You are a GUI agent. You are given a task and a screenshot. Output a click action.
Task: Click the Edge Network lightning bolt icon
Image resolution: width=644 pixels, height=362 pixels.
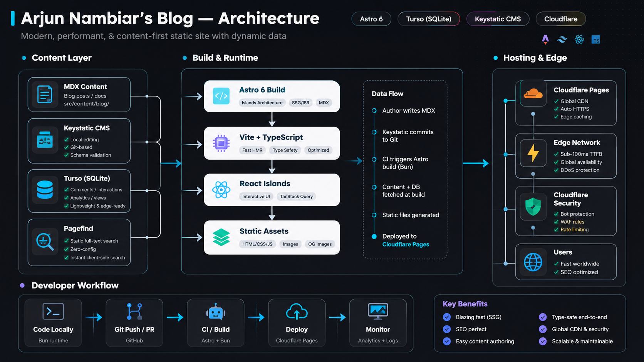[x=533, y=153]
